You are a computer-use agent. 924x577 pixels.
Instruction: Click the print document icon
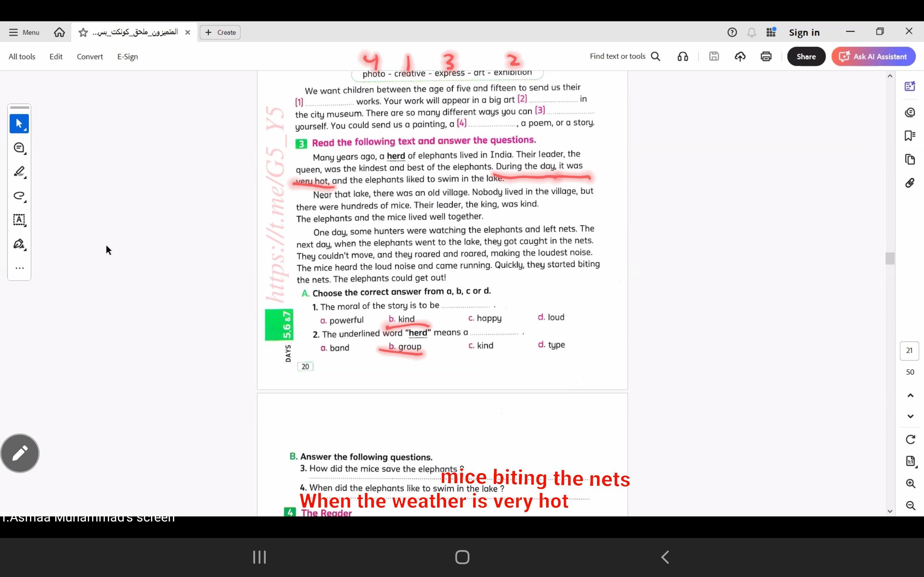[x=766, y=57]
